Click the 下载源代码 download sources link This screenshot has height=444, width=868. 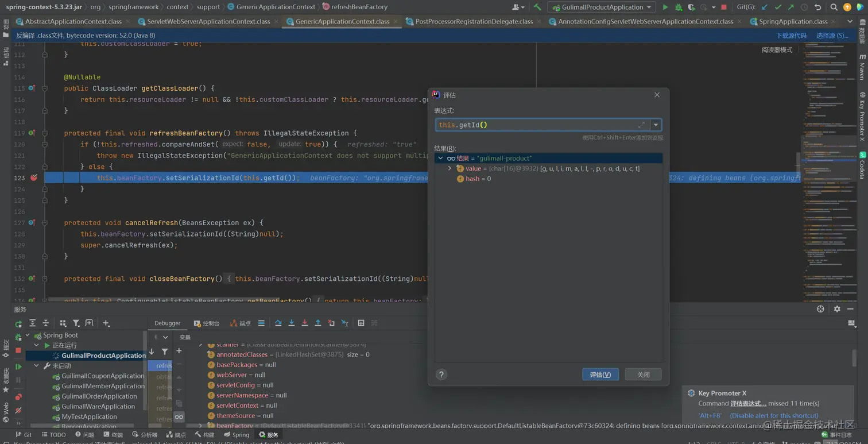coord(791,36)
